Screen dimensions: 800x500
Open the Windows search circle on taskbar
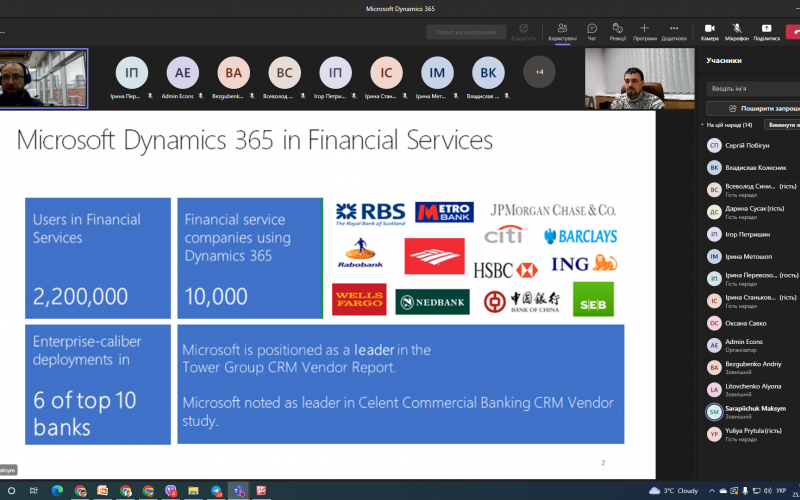pos(11,491)
